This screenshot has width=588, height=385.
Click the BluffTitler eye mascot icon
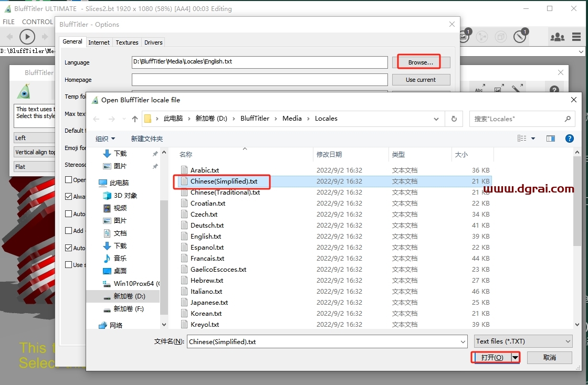24,91
